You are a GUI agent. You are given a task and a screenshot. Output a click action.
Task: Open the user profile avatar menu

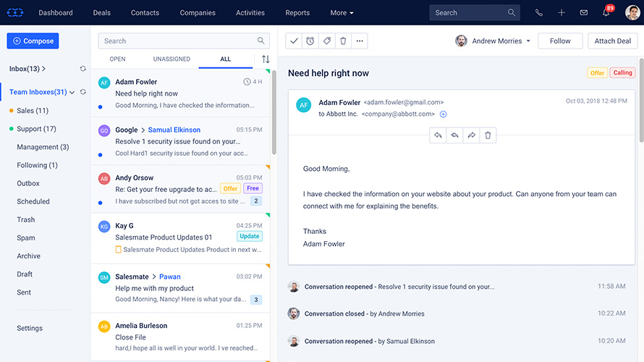pos(632,12)
